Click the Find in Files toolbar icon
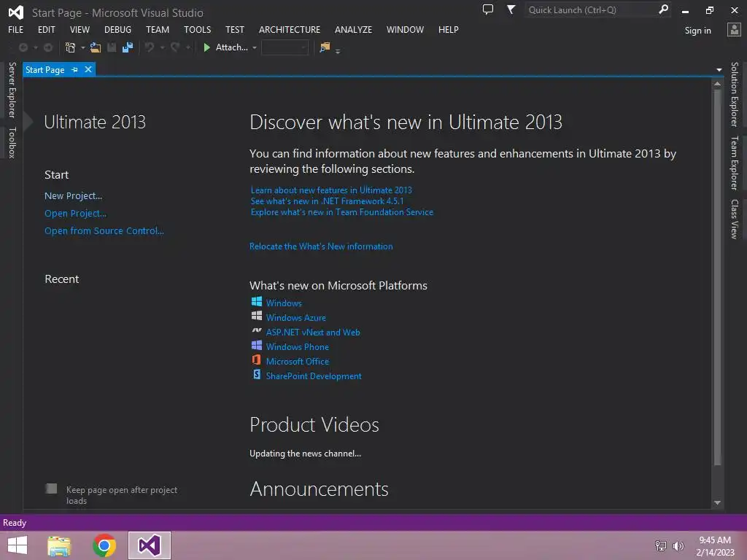 click(x=325, y=47)
